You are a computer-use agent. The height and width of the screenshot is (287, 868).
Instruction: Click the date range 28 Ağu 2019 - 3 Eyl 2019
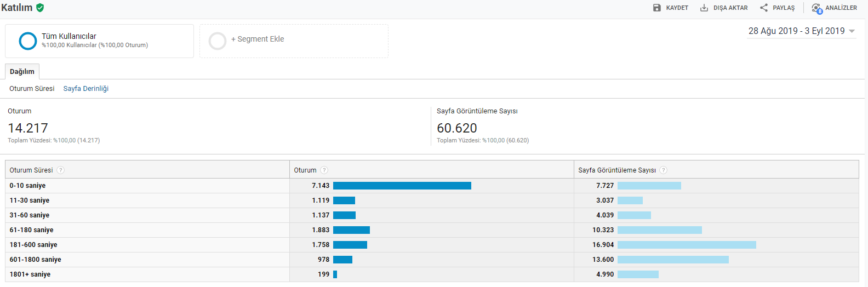click(x=797, y=31)
